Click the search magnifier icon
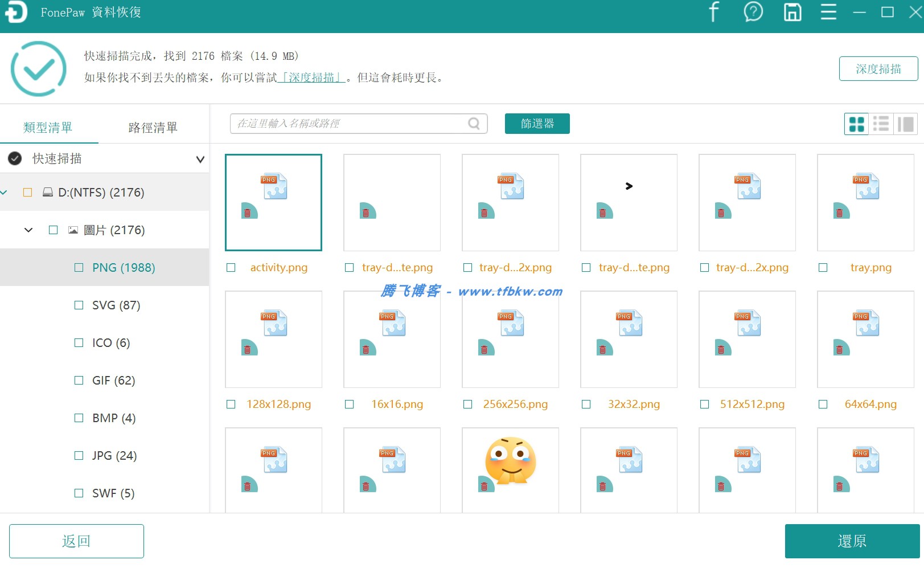The width and height of the screenshot is (924, 568). click(473, 123)
